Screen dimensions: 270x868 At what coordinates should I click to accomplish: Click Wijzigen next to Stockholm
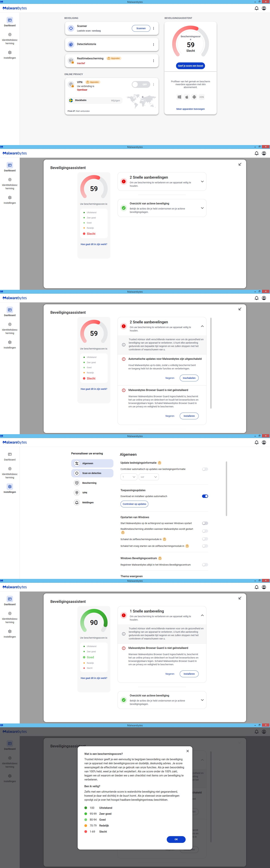116,100
